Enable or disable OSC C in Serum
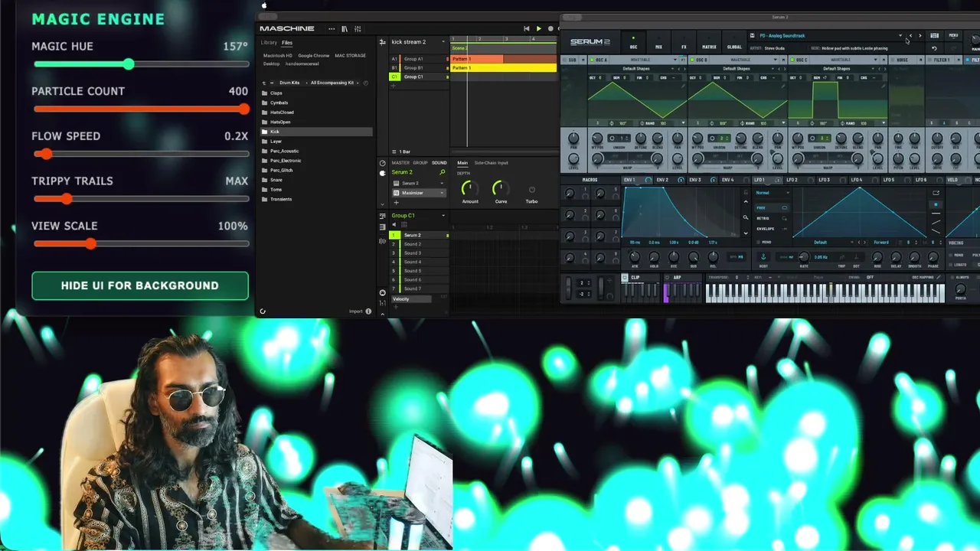 click(792, 60)
